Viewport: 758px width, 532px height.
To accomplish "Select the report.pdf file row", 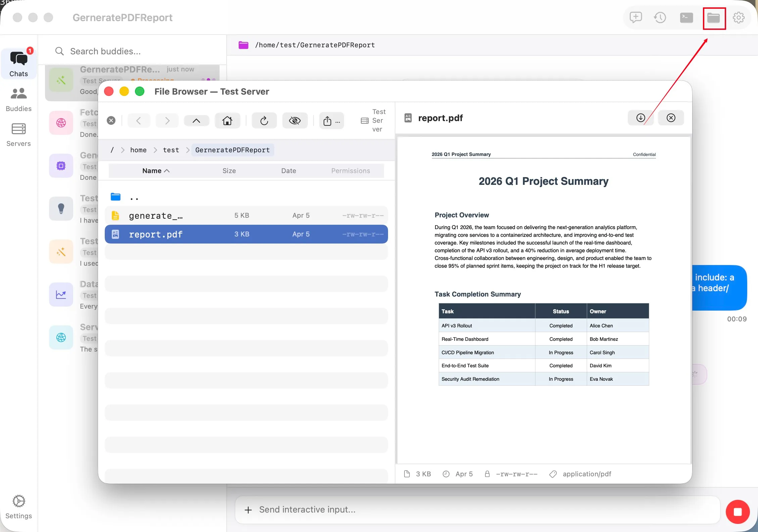I will click(x=246, y=234).
